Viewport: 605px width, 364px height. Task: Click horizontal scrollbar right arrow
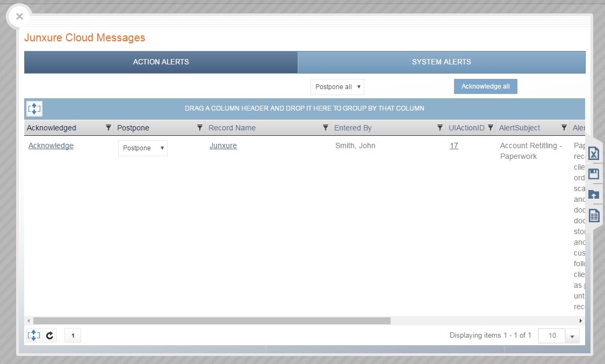[x=581, y=321]
